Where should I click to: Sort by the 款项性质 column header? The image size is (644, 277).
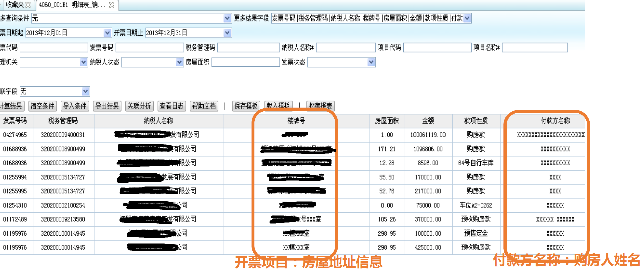476,121
